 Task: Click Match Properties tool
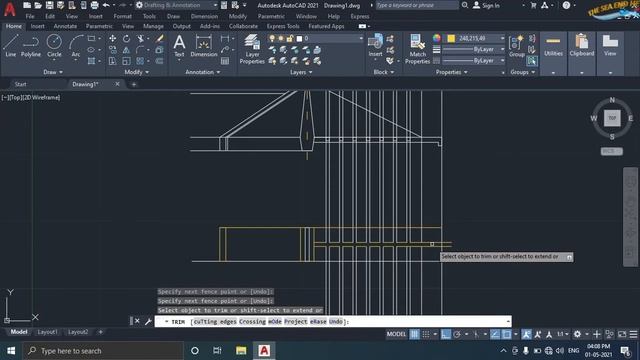(x=417, y=49)
